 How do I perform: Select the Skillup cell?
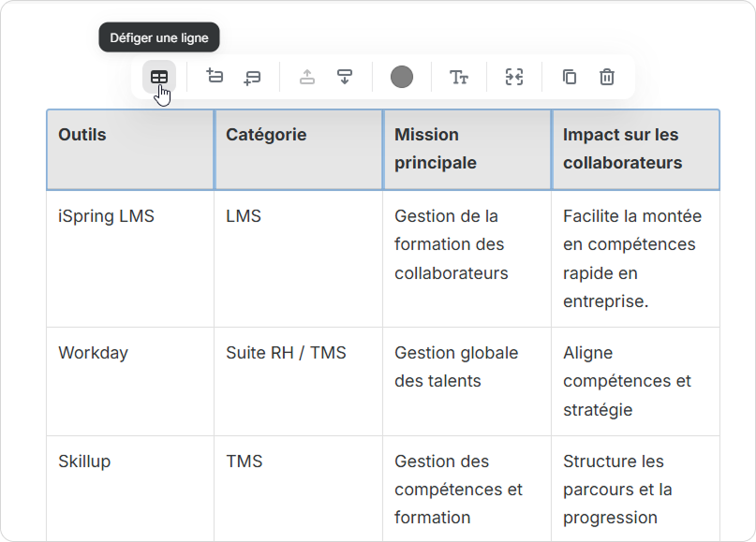(129, 487)
